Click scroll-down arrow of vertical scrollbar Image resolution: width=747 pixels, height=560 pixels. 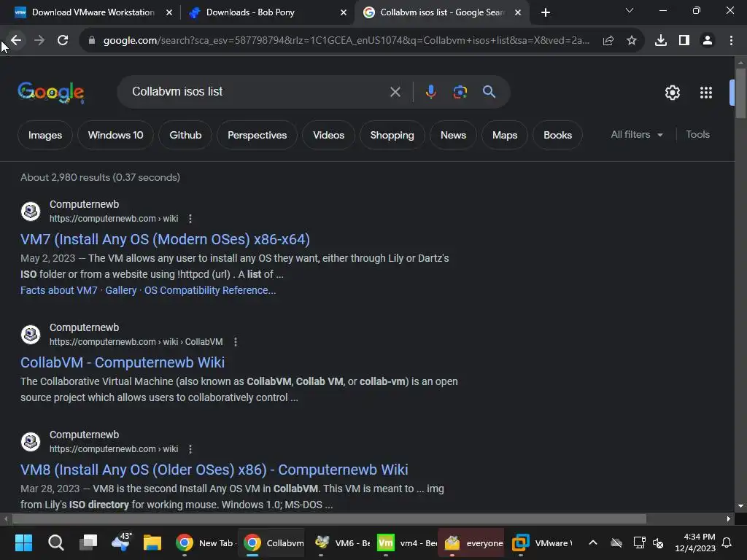point(740,506)
